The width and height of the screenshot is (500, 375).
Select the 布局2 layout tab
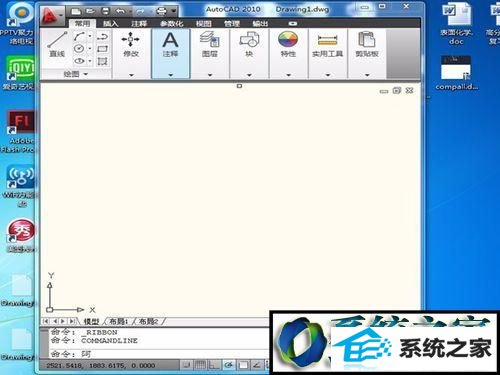148,321
